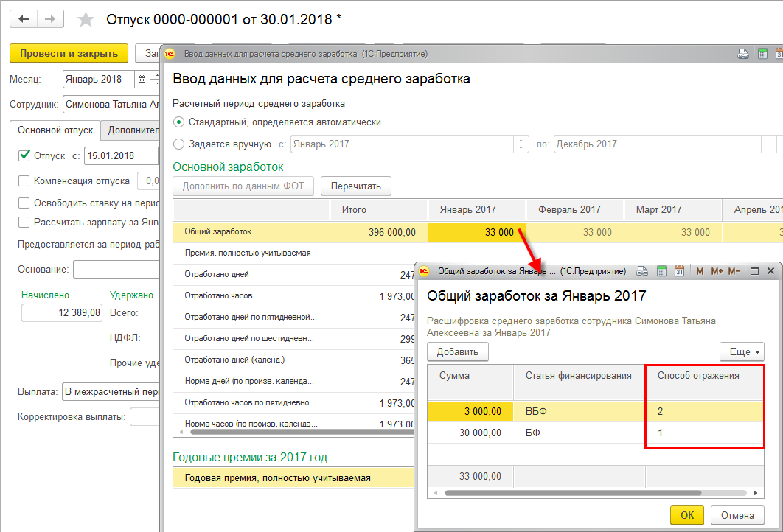Open the calculator in the Общий заработок за Январь dialog title bar
Image resolution: width=783 pixels, height=532 pixels.
click(661, 271)
